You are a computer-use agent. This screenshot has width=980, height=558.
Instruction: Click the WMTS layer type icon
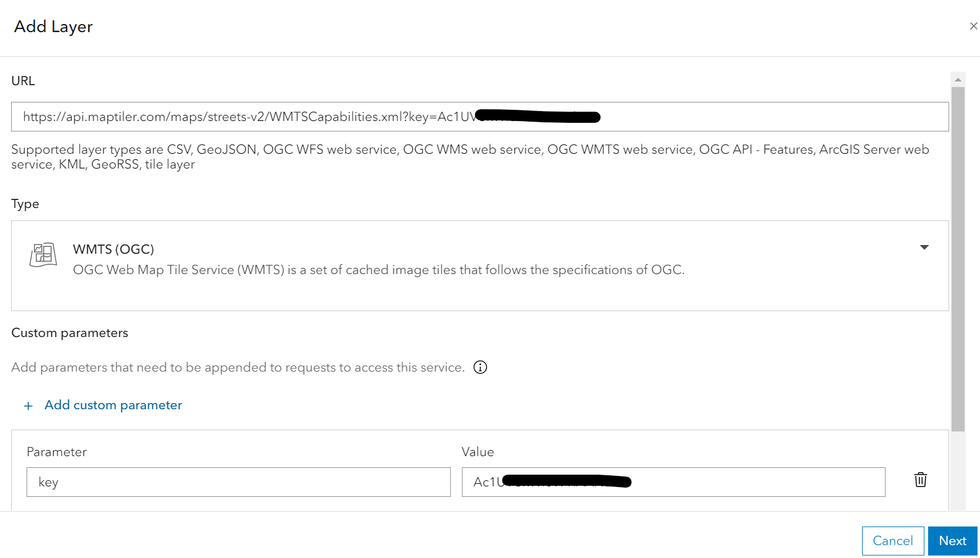pos(43,254)
